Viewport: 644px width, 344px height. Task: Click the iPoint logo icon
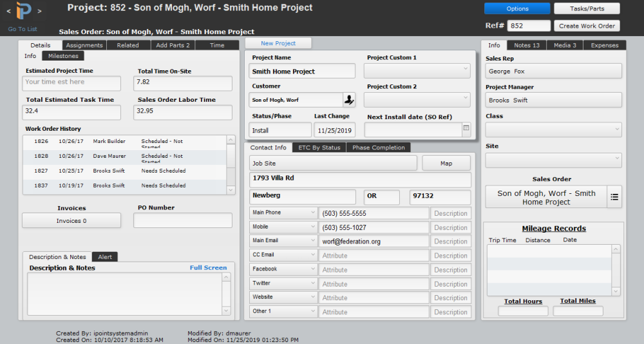[24, 11]
